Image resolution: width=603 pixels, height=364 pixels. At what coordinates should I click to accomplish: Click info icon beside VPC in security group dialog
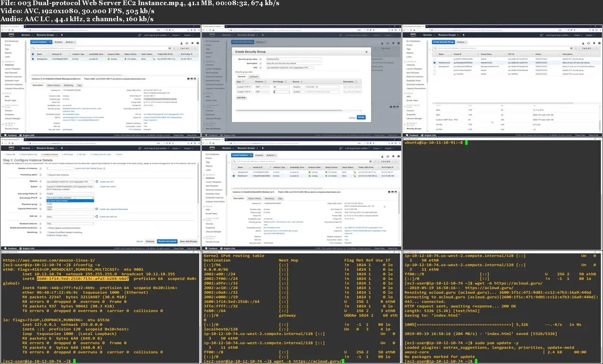(260, 68)
